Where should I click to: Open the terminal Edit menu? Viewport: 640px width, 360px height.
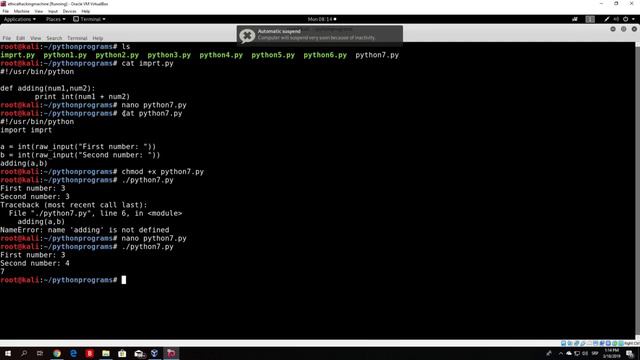click(20, 38)
